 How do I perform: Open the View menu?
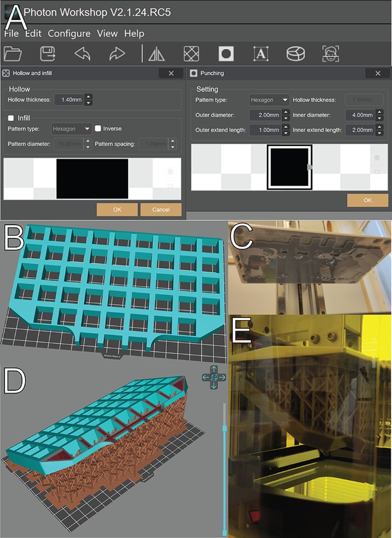[x=107, y=34]
